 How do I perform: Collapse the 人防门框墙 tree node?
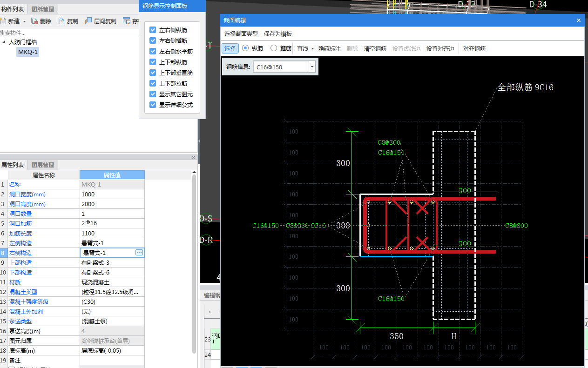point(4,42)
